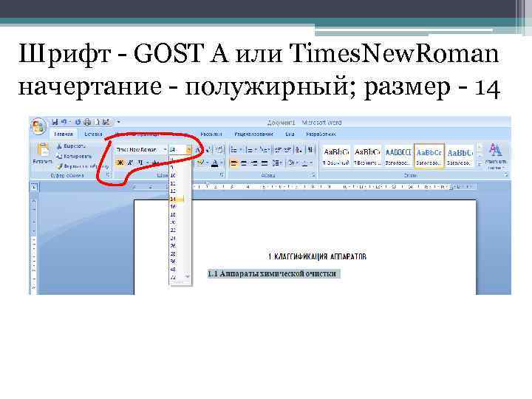Sort text alphabetically
This screenshot has height=399, width=532.
(x=299, y=149)
